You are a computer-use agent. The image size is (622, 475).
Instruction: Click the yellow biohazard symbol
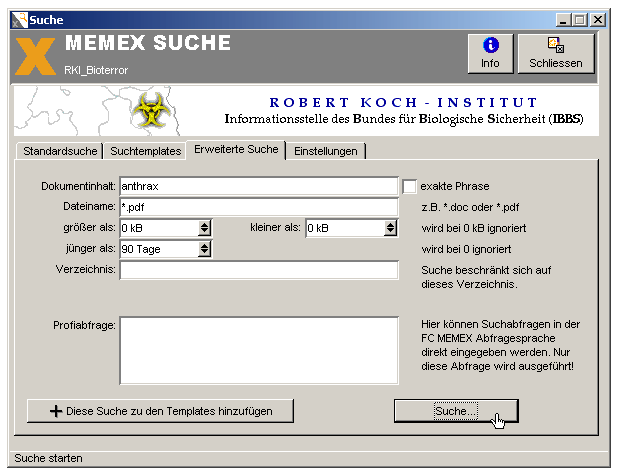(151, 110)
